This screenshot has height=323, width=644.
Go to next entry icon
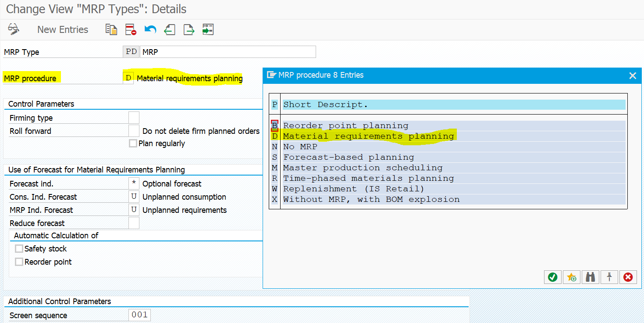(x=189, y=29)
